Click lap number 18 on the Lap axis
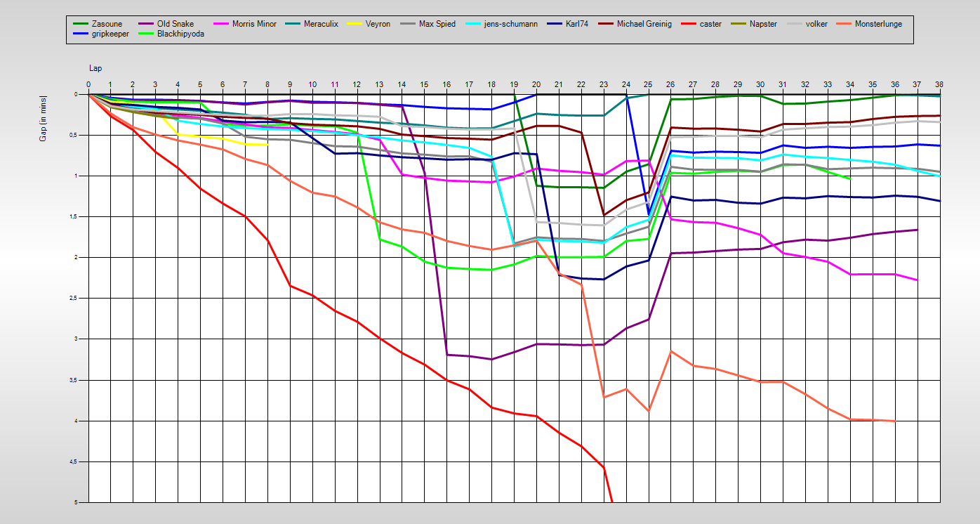 coord(492,84)
